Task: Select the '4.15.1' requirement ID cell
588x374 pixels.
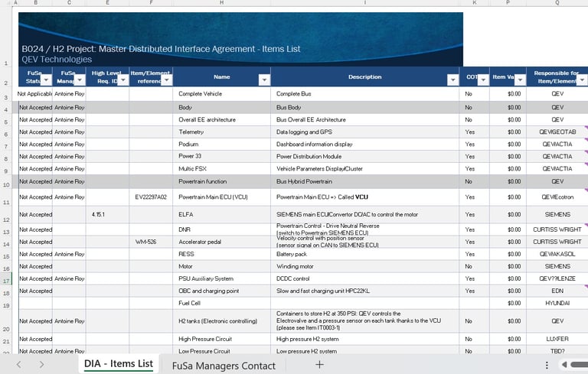Action: (107, 214)
